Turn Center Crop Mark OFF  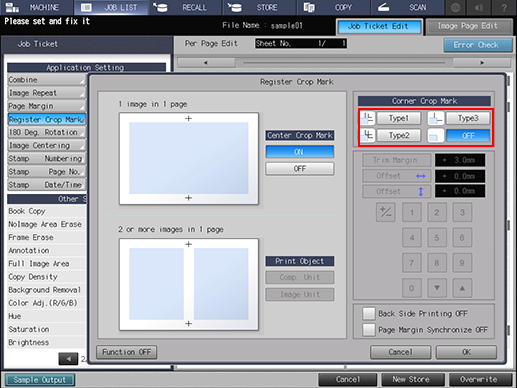click(300, 169)
